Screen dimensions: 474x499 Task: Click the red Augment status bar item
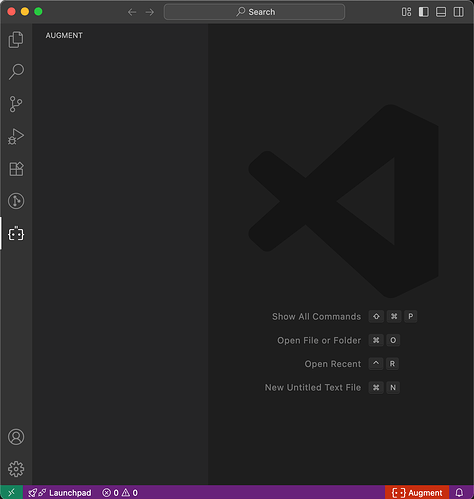[x=417, y=493]
